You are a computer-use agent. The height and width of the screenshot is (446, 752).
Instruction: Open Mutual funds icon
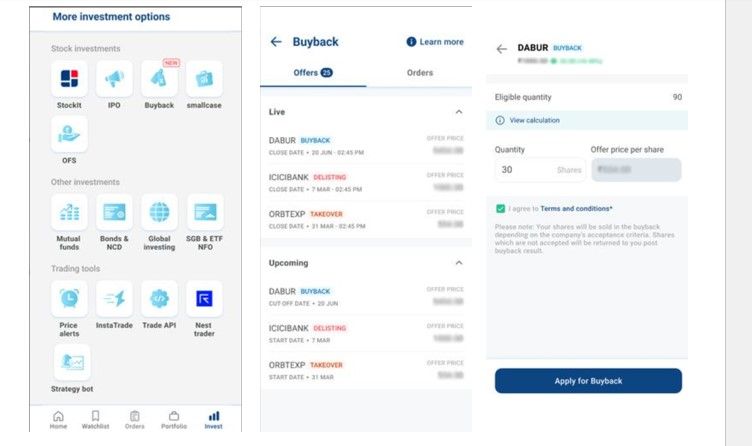click(x=69, y=213)
